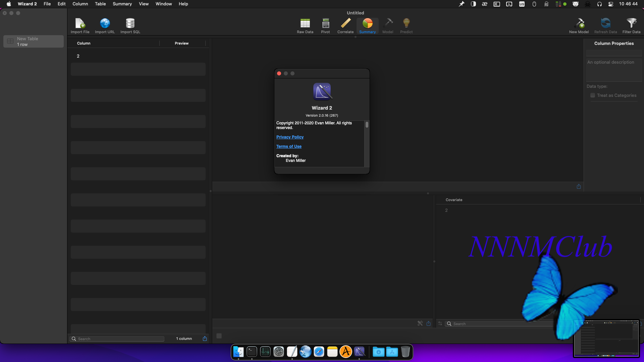Show the Summary view

(367, 26)
